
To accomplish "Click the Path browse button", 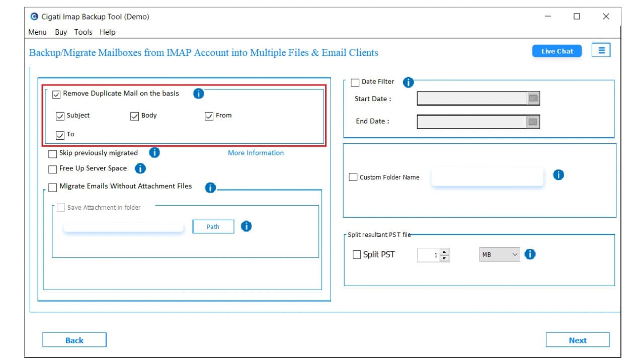I will [213, 227].
